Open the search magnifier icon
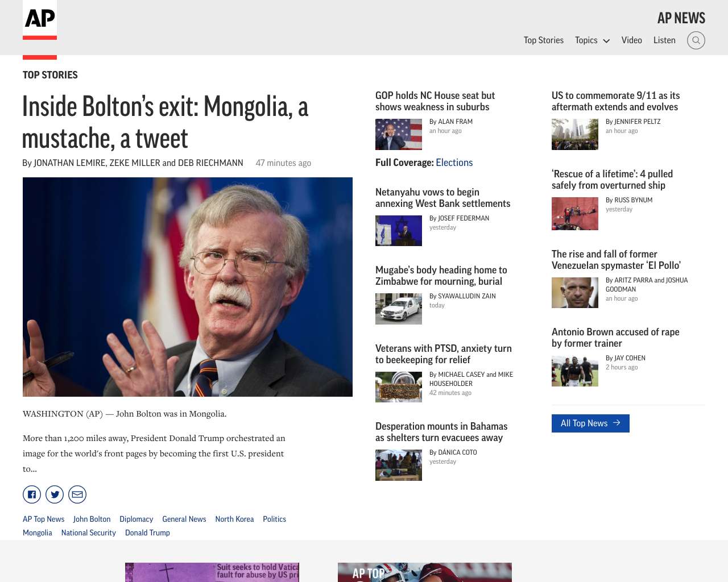728x582 pixels. click(696, 40)
